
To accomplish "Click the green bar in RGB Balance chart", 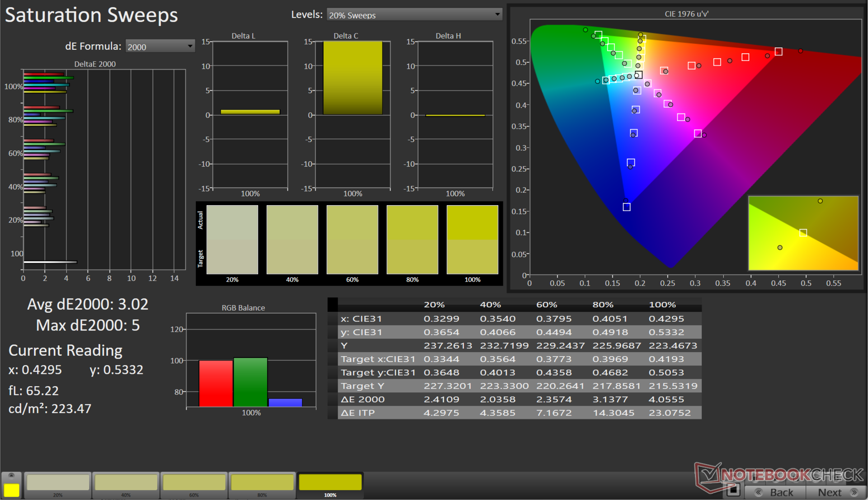I will click(250, 382).
